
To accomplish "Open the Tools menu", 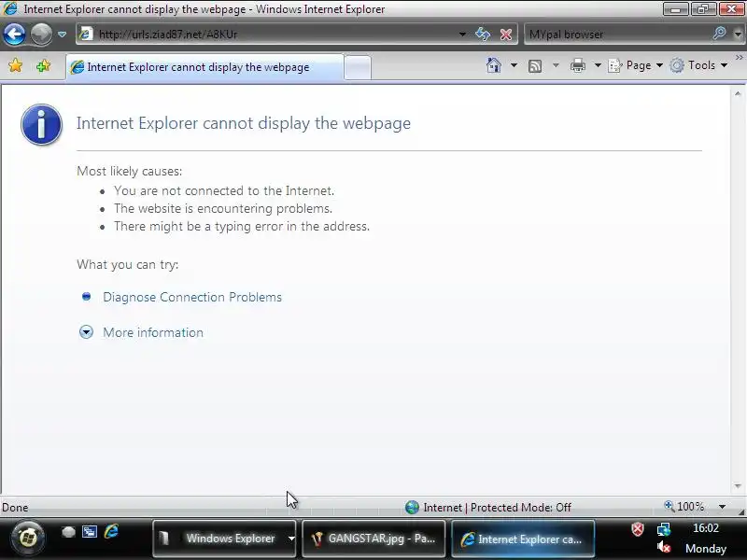I will (x=698, y=65).
